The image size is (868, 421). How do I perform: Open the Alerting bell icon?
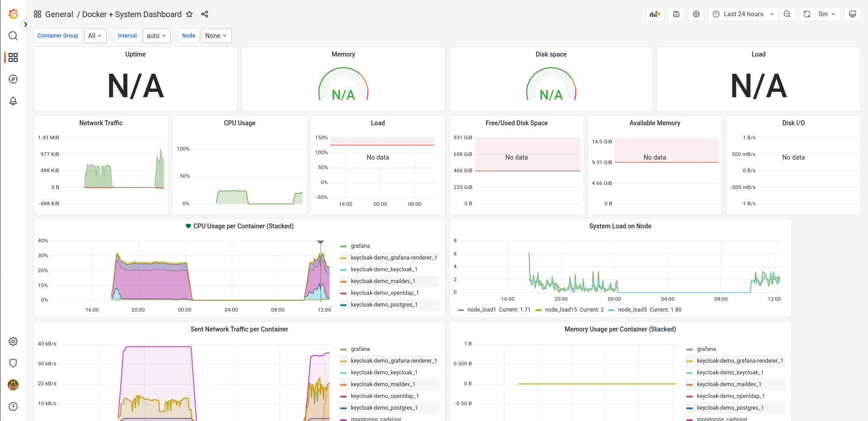[13, 101]
